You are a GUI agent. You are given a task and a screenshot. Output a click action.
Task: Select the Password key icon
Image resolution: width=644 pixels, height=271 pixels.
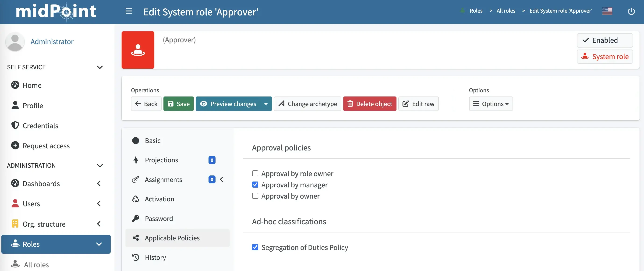(136, 218)
